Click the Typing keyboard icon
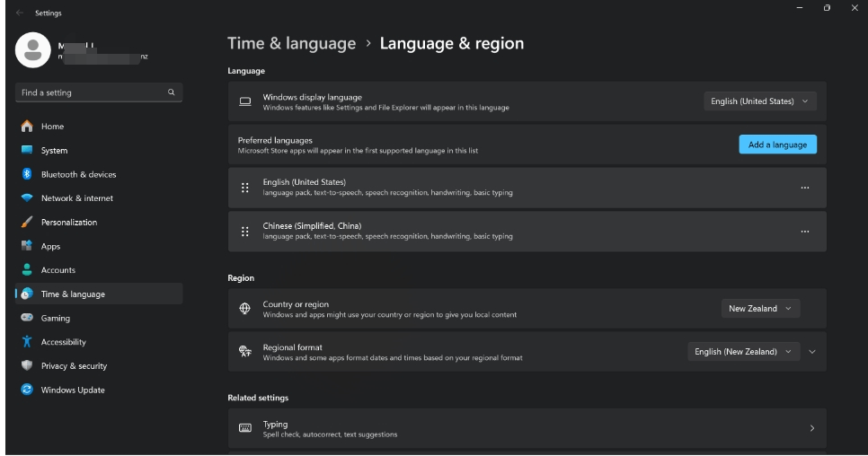This screenshot has width=868, height=456. click(x=244, y=428)
